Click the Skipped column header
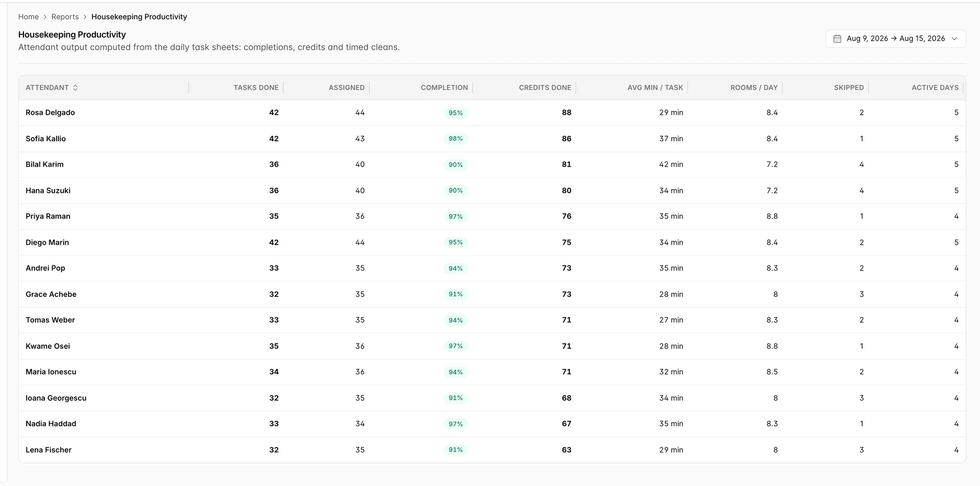980x486 pixels. pyautogui.click(x=849, y=88)
